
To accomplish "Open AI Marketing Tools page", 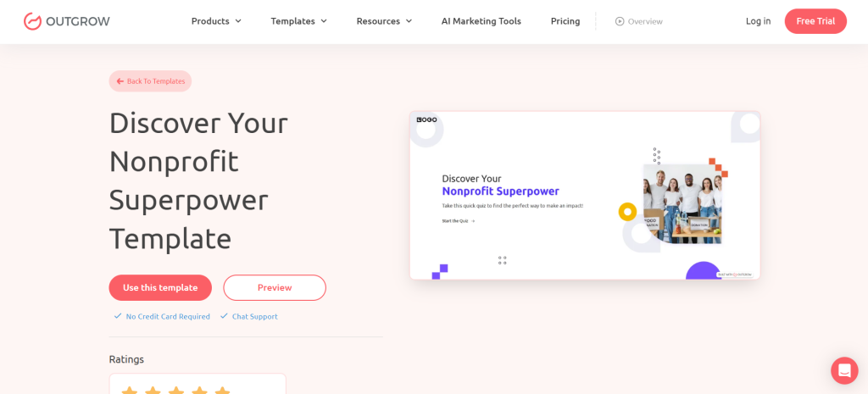I will click(x=481, y=21).
